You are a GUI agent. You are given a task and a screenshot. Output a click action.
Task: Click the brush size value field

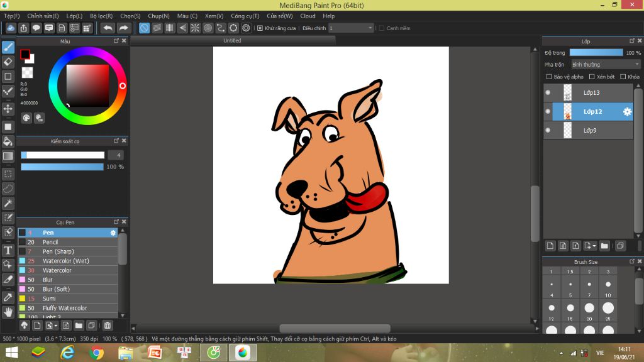[x=116, y=155]
